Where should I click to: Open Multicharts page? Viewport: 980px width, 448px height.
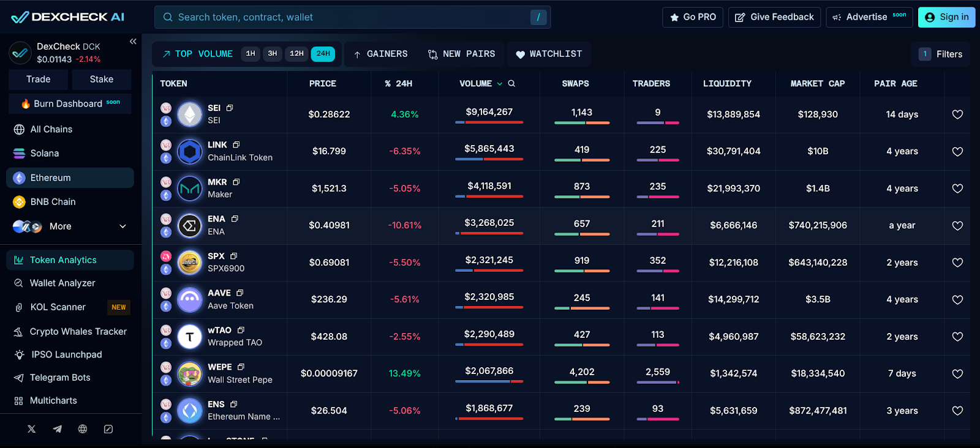pos(70,401)
